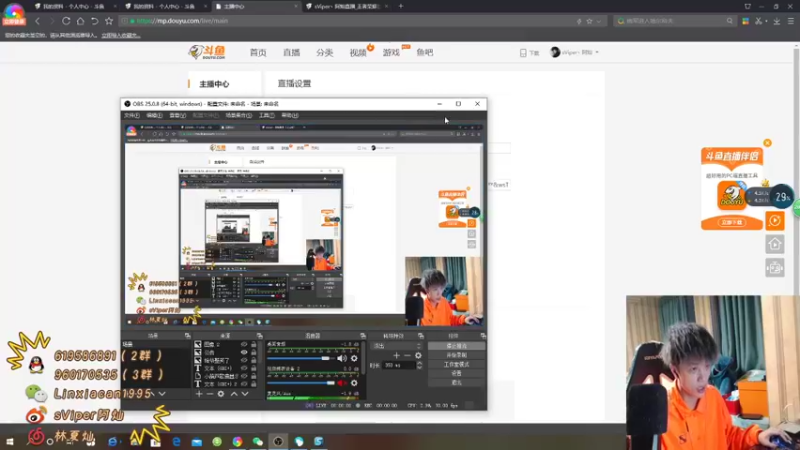Click the first audio track volume slider
This screenshot has height=450, width=800.
click(300, 358)
